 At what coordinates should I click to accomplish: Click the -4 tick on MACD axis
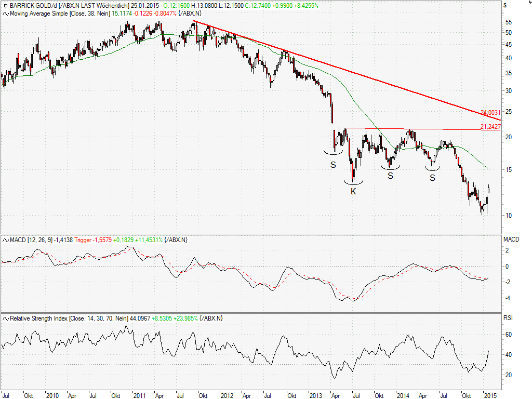click(507, 298)
